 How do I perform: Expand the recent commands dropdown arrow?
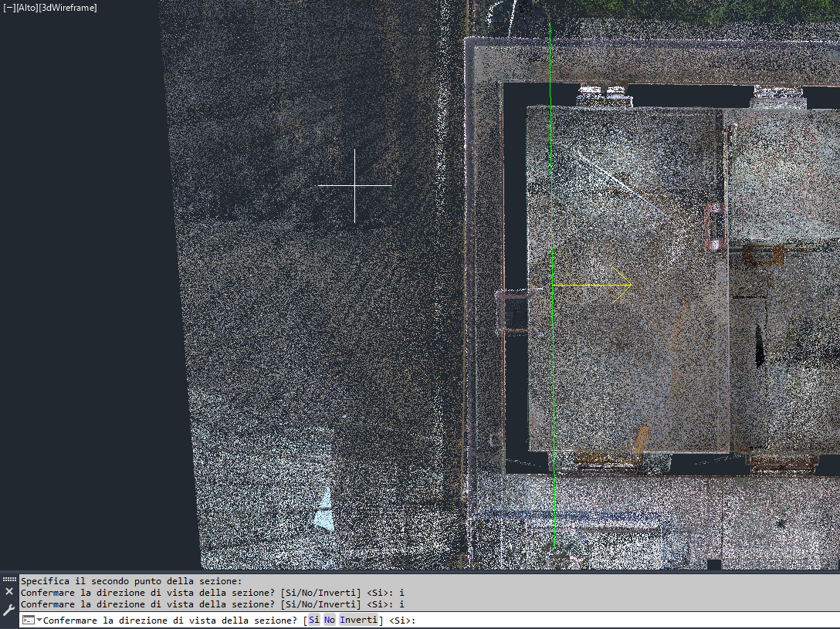pyautogui.click(x=39, y=620)
